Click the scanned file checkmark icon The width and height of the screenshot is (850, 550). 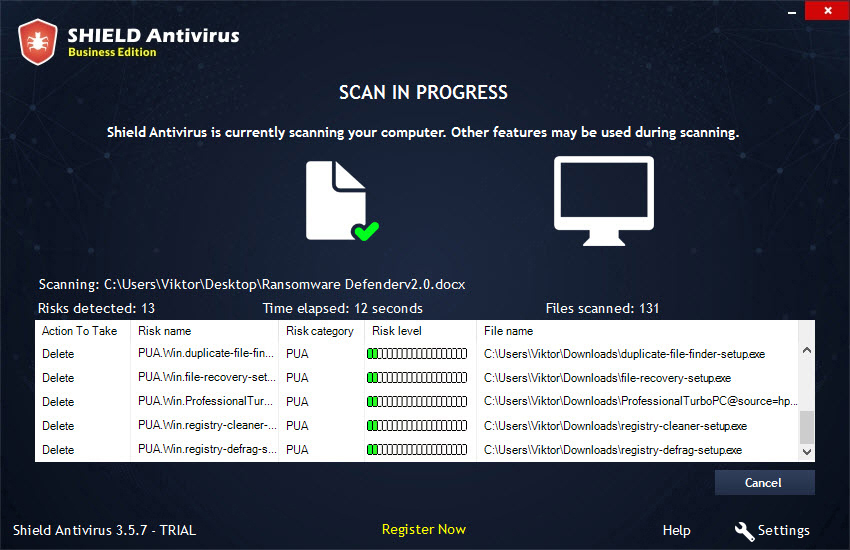pos(342,201)
